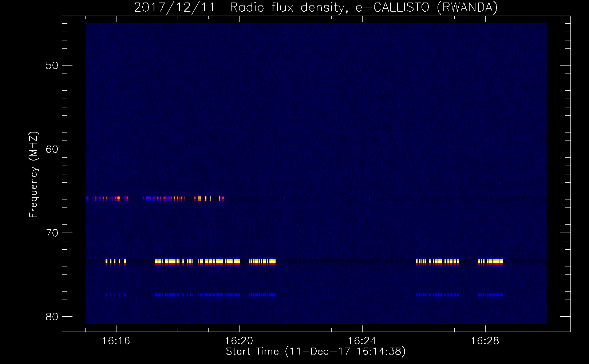Click the '16:28' time tick label

point(485,341)
